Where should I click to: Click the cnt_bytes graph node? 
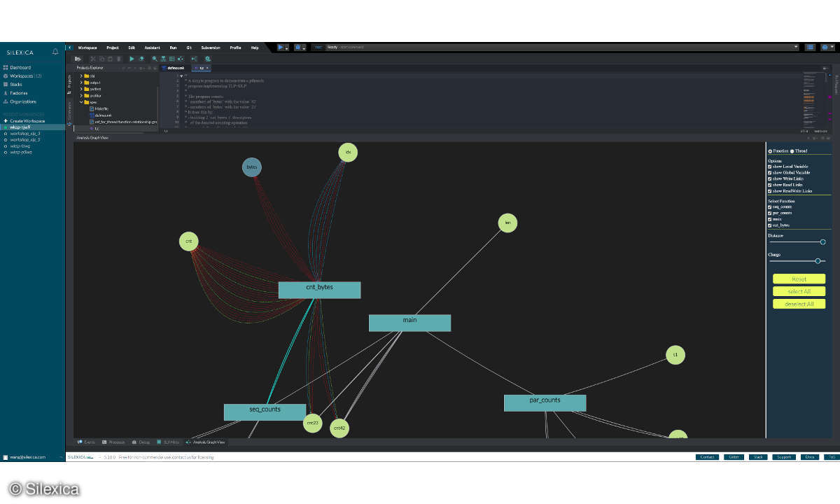point(319,290)
